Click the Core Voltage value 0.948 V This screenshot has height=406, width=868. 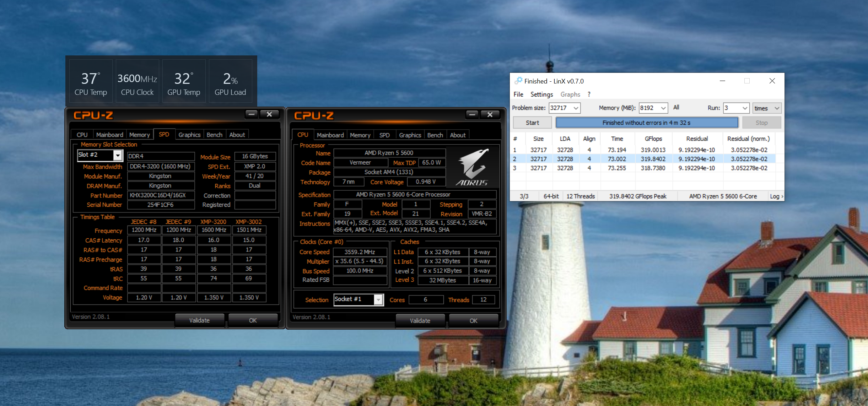[x=426, y=182]
